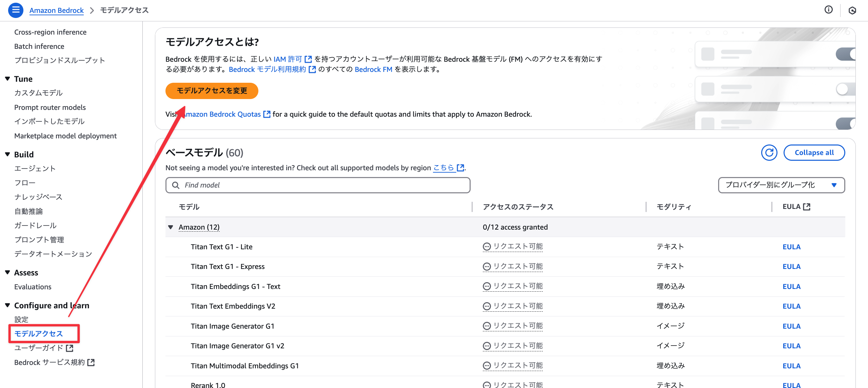This screenshot has width=868, height=388.
Task: Open 自動推論 in sidebar
Action: [28, 211]
